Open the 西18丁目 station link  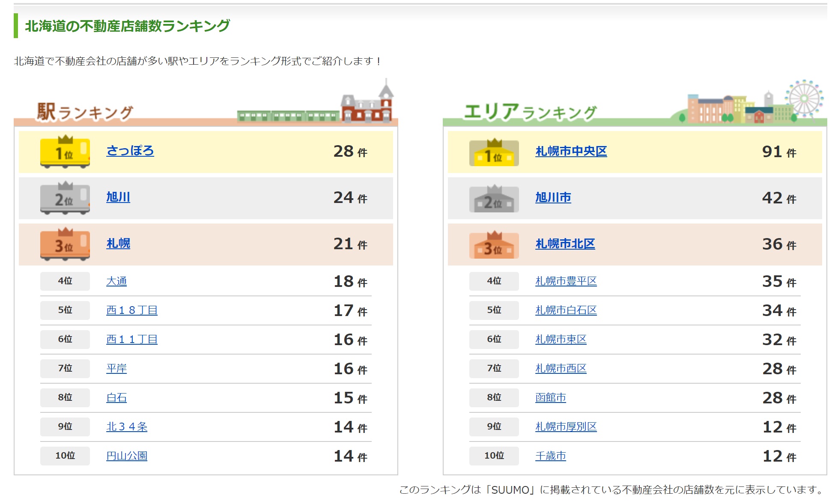132,310
